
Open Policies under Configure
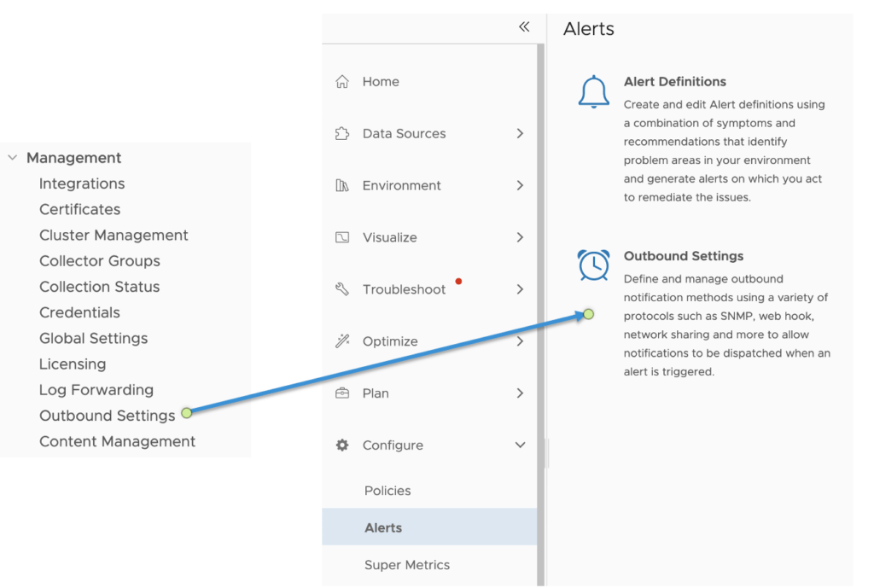pyautogui.click(x=387, y=491)
